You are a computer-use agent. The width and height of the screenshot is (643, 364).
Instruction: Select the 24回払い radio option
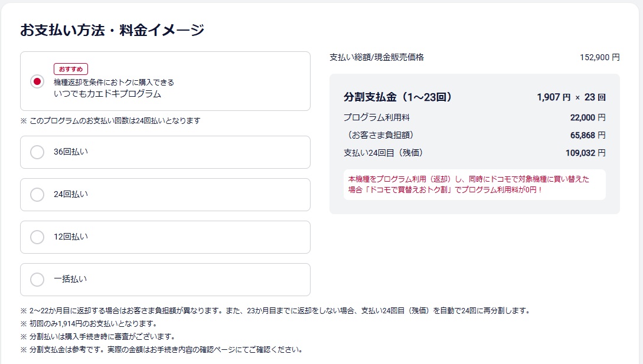click(x=37, y=195)
